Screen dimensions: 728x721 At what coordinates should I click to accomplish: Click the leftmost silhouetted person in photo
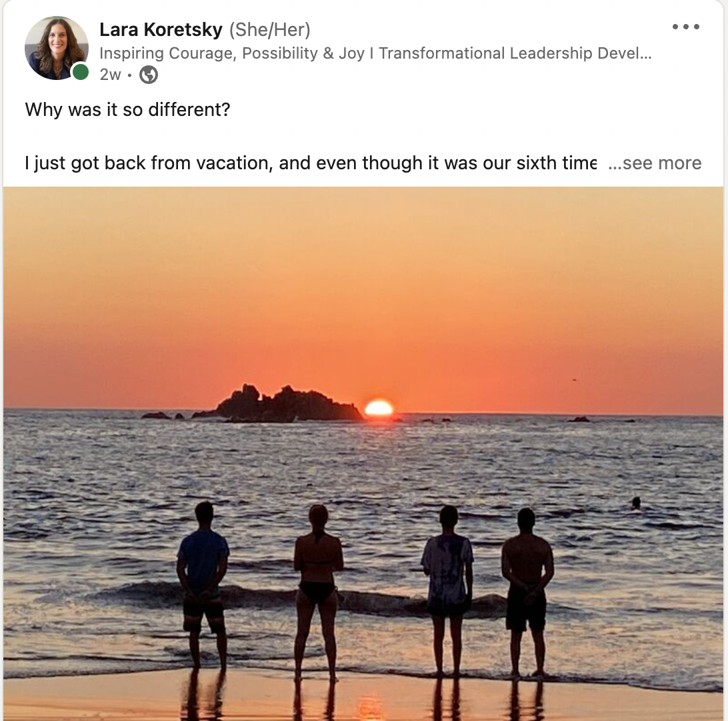(203, 586)
